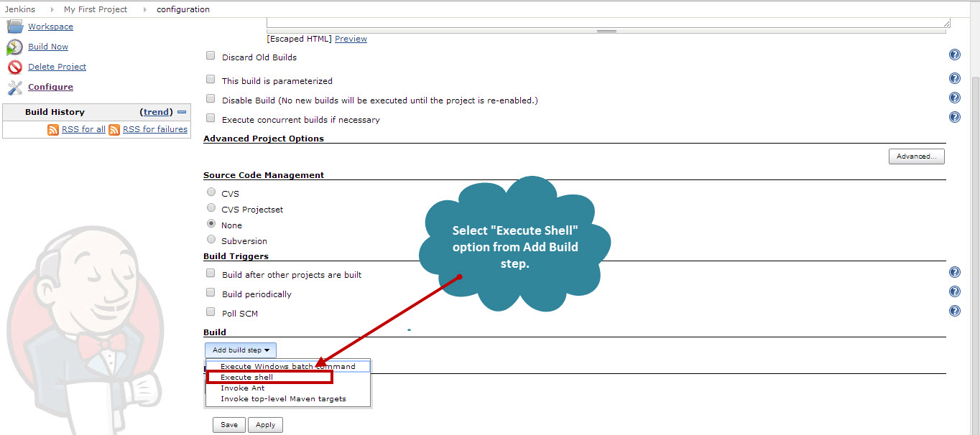Click the configuration breadcrumb item

click(x=183, y=9)
